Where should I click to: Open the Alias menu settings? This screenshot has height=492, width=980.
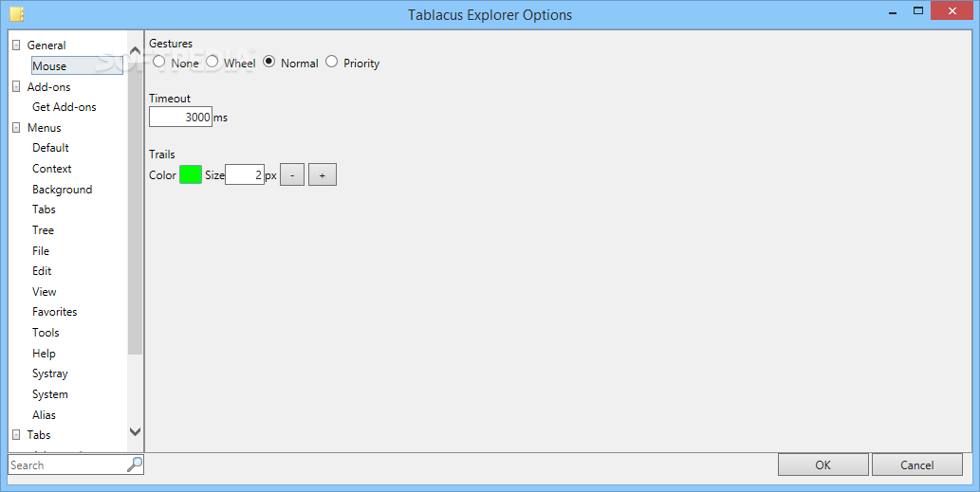pyautogui.click(x=44, y=414)
